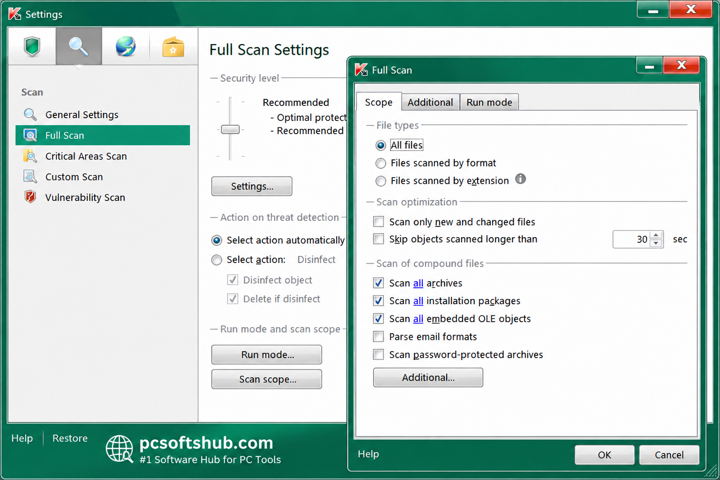720x480 pixels.
Task: Open General Settings in Scan list
Action: (82, 114)
